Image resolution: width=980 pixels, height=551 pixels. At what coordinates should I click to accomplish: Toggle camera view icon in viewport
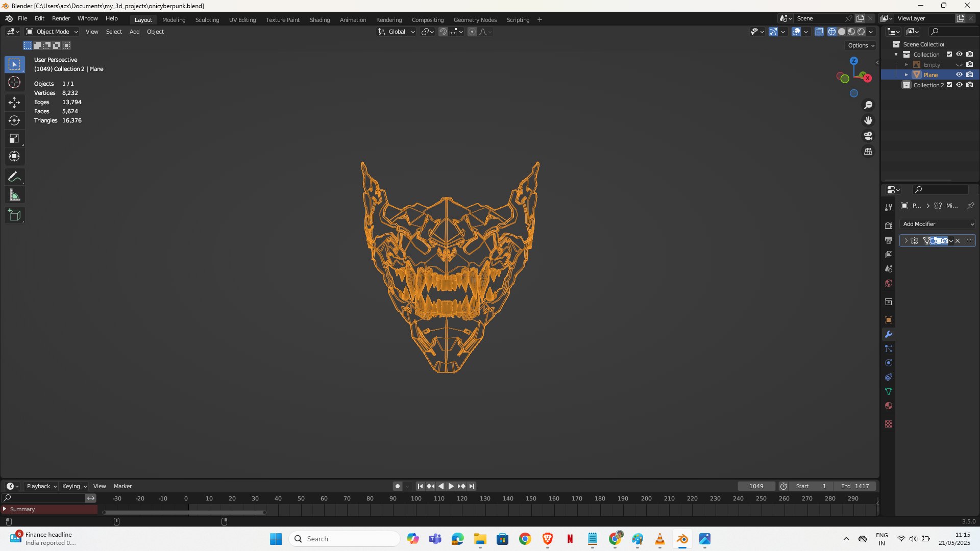[868, 136]
